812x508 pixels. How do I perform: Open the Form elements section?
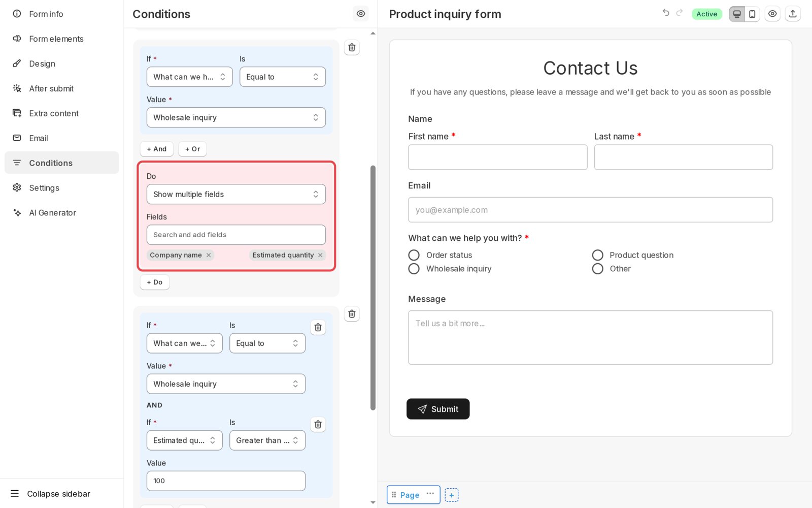[x=61, y=39]
